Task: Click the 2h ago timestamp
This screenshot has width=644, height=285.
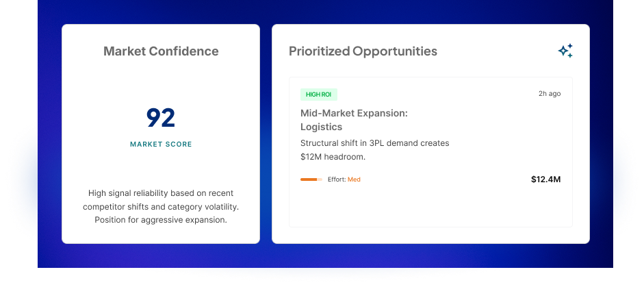Action: pos(549,94)
